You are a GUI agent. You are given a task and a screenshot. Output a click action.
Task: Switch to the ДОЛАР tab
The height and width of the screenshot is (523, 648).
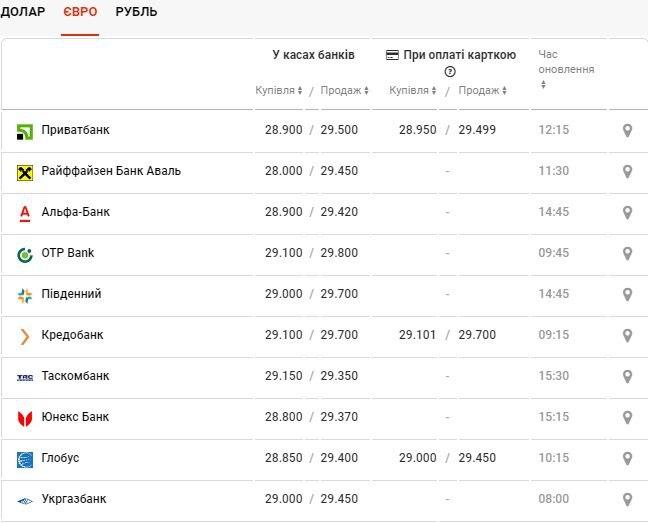23,13
